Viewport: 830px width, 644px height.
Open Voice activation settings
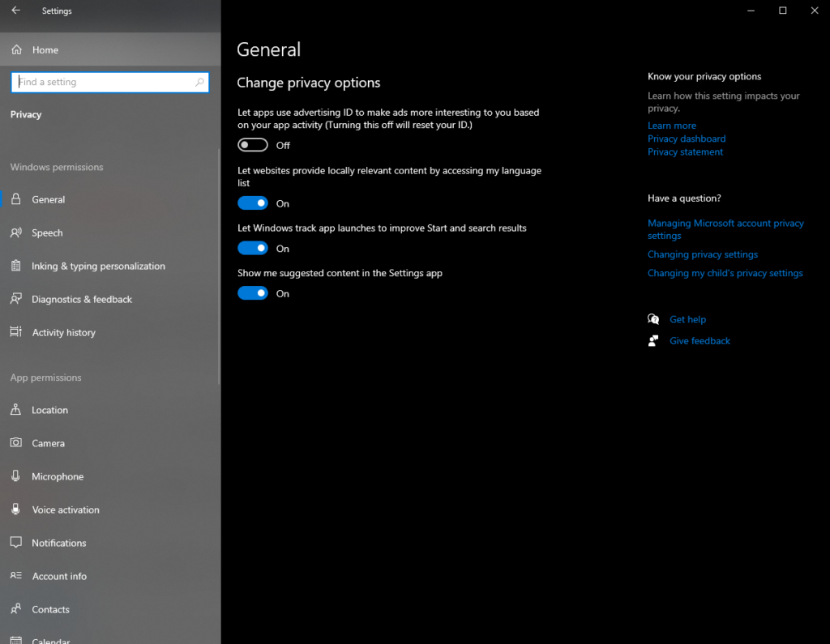[110, 510]
